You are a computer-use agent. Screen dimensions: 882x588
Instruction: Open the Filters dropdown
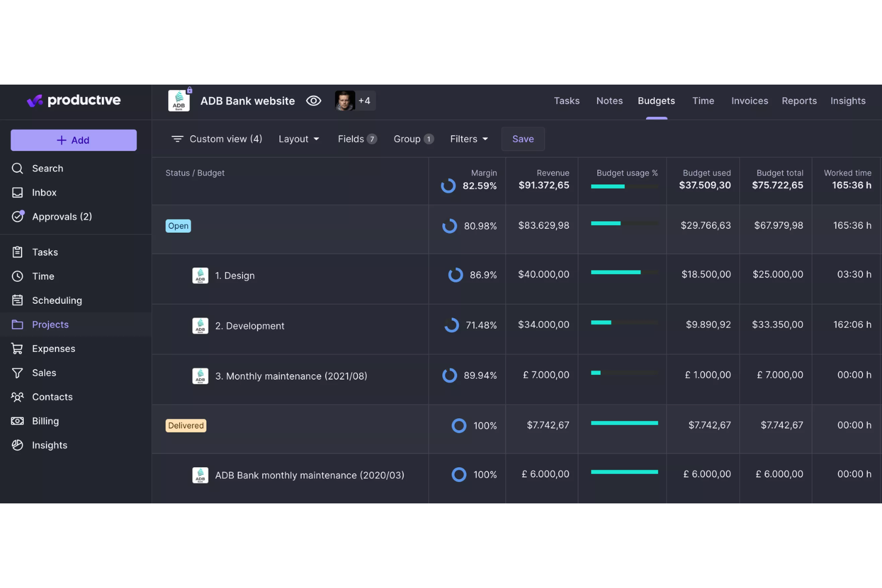pyautogui.click(x=469, y=139)
